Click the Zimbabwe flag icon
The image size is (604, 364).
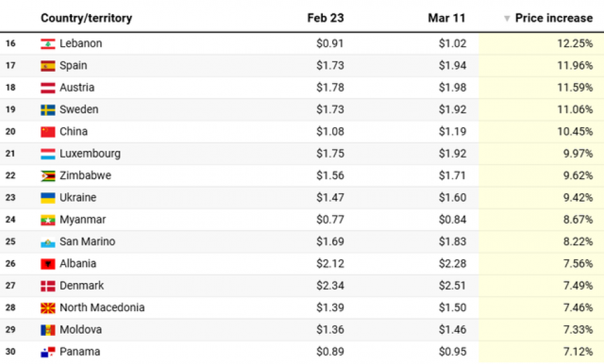[48, 176]
